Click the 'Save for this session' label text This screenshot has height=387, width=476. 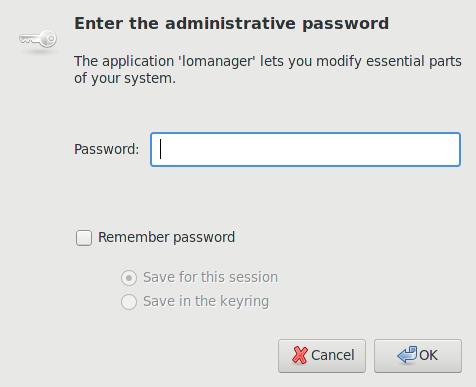(x=211, y=277)
